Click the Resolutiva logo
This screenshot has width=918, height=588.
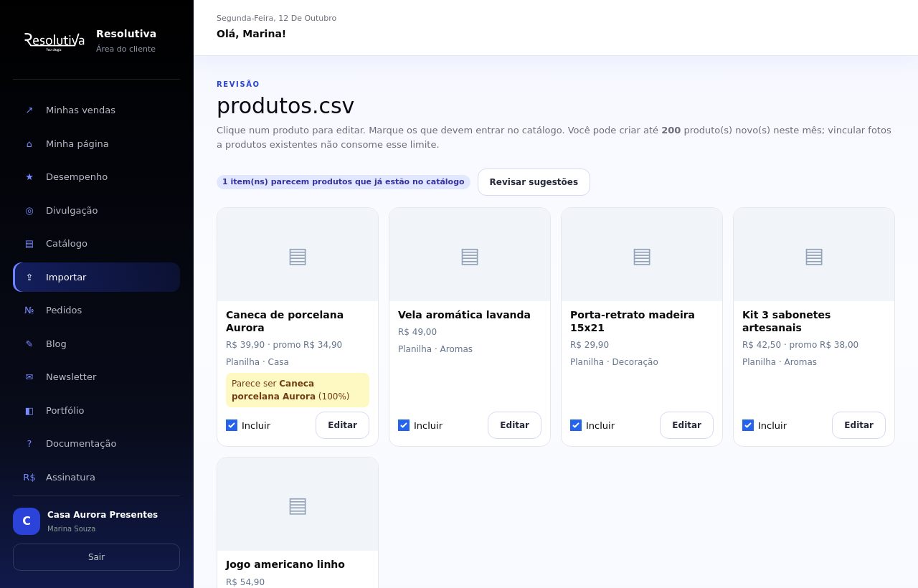tap(55, 41)
